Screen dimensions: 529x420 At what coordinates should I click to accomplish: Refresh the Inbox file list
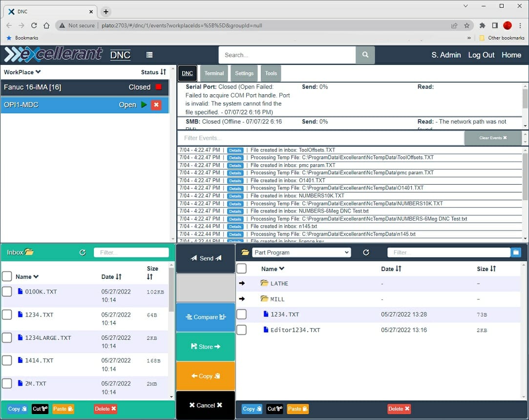[83, 252]
